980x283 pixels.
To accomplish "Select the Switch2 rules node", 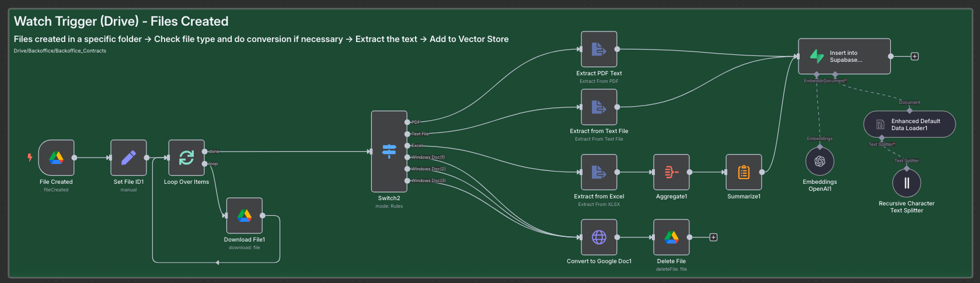I will (389, 151).
